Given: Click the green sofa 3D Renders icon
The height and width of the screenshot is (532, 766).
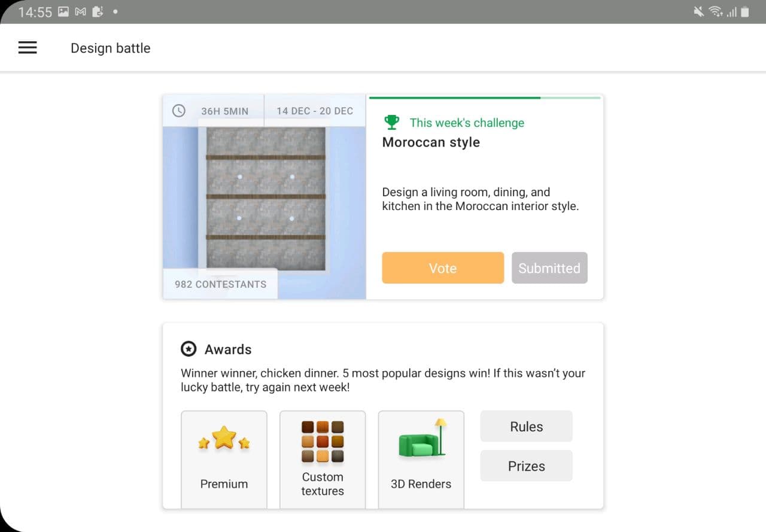Looking at the screenshot, I should click(x=423, y=437).
